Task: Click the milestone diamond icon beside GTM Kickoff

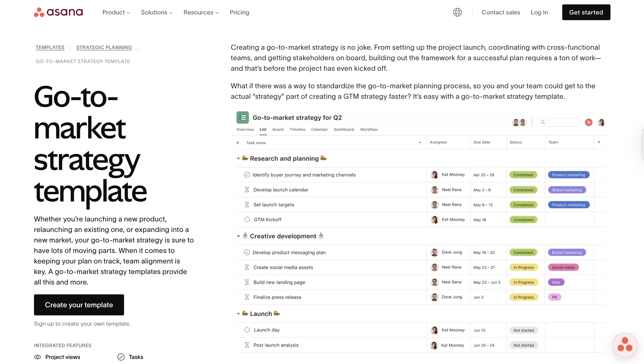Action: (247, 219)
